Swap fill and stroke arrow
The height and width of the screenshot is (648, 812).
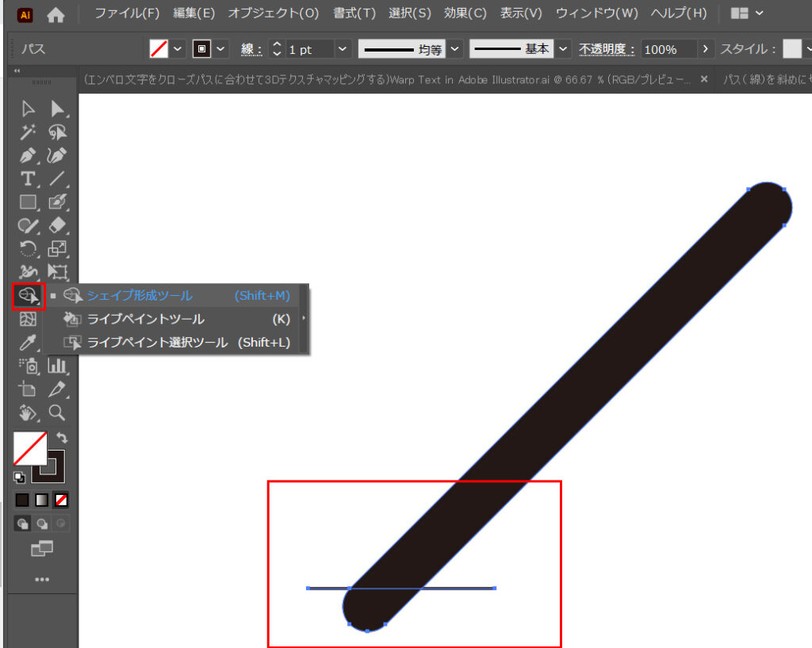[x=62, y=438]
